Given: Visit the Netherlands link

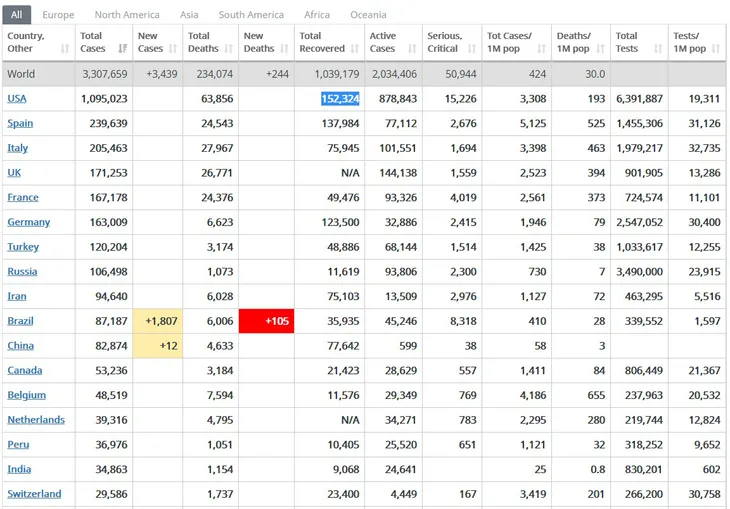Looking at the screenshot, I should click(x=36, y=420).
